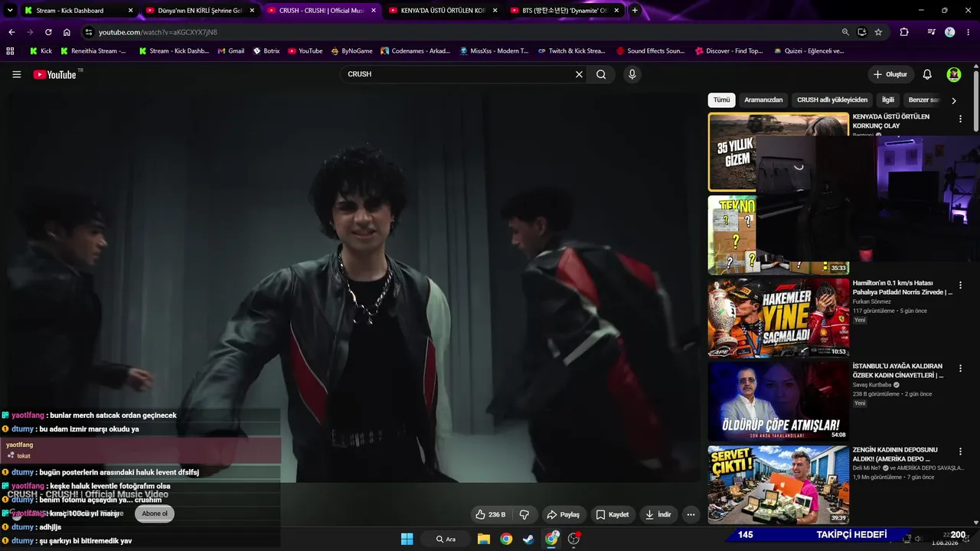Open options for İSTANBUL'U AYAĞA KALDIRAN video

pyautogui.click(x=960, y=369)
